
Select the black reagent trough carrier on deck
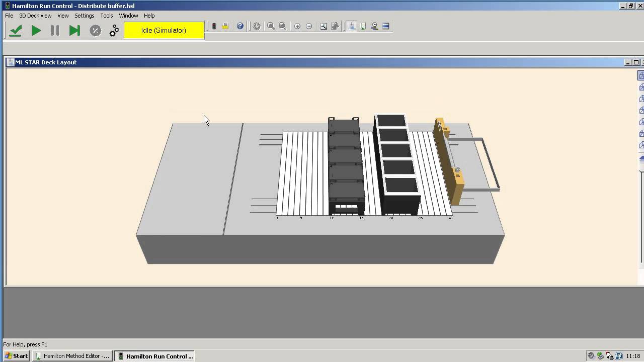click(x=397, y=163)
